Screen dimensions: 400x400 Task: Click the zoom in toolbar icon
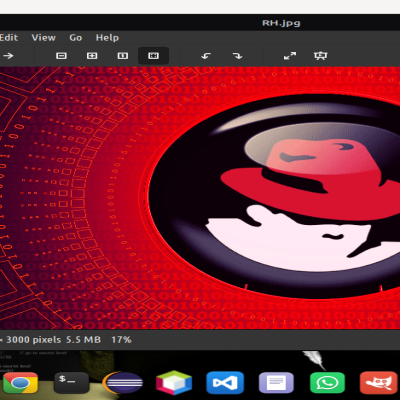pos(92,56)
